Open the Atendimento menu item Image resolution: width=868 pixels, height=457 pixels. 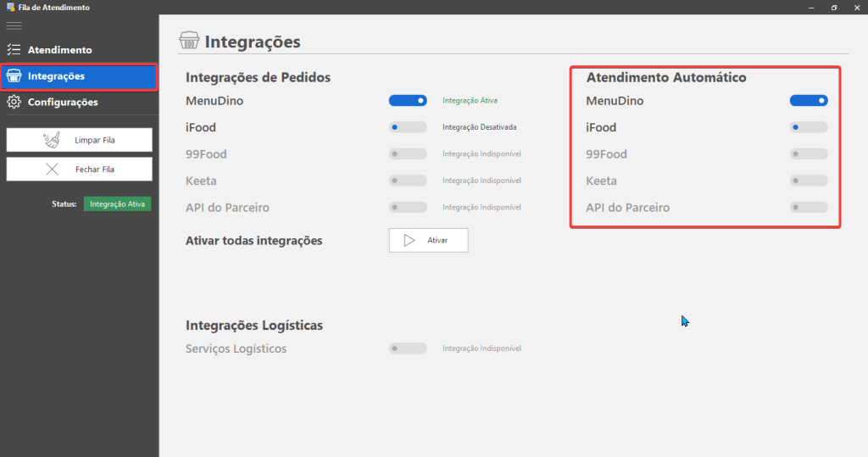tap(79, 50)
